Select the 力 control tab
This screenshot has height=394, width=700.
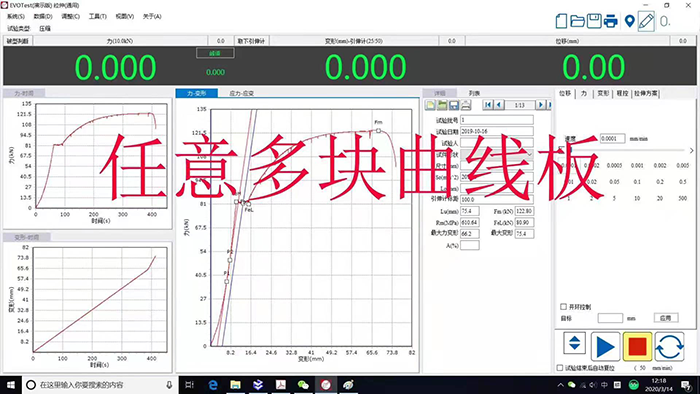point(584,93)
